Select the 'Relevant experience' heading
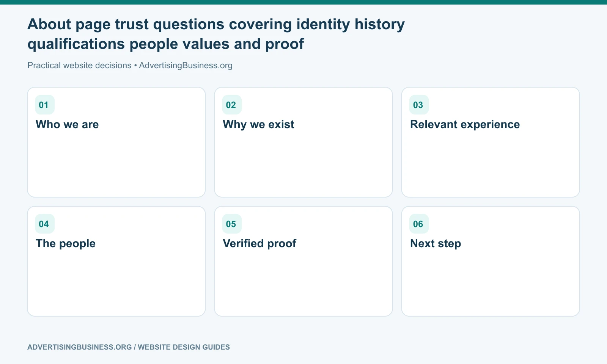607x364 pixels. 465,124
